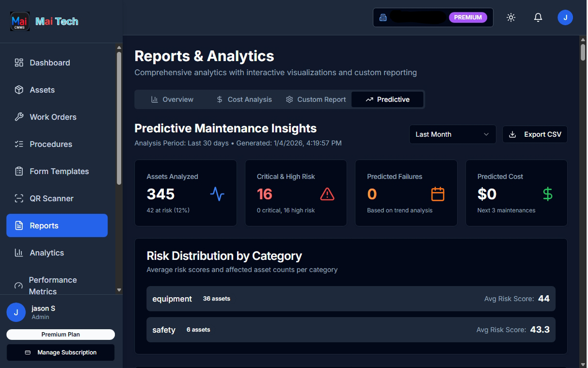Toggle light mode with the sun icon
Image resolution: width=588 pixels, height=368 pixels.
point(511,17)
